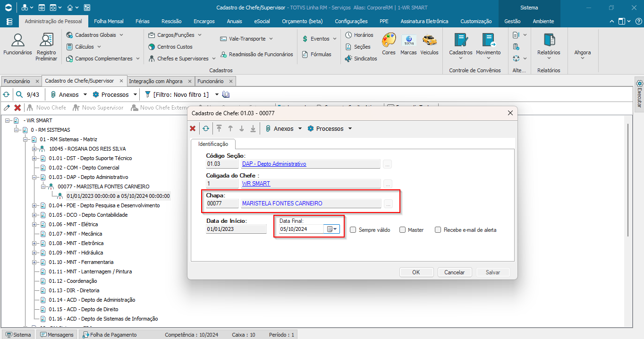Open the eSocial ribbon tab
Screen dimensions: 644x339
[x=262, y=21]
